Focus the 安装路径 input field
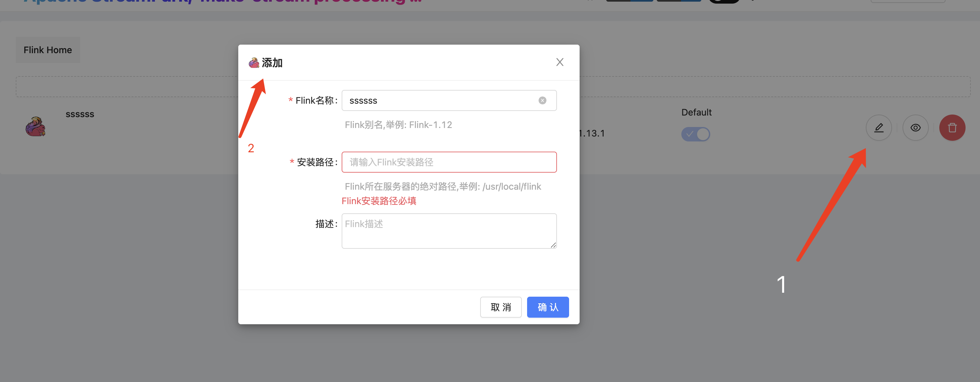This screenshot has width=980, height=382. [449, 162]
